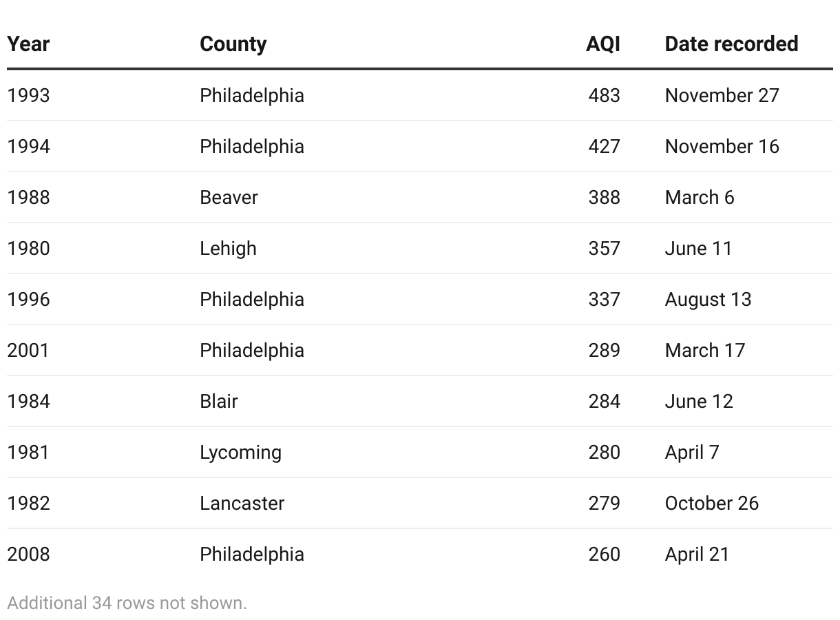Screen dimensions: 840x620
Task: Click the year 2008 cell
Action: coord(28,554)
